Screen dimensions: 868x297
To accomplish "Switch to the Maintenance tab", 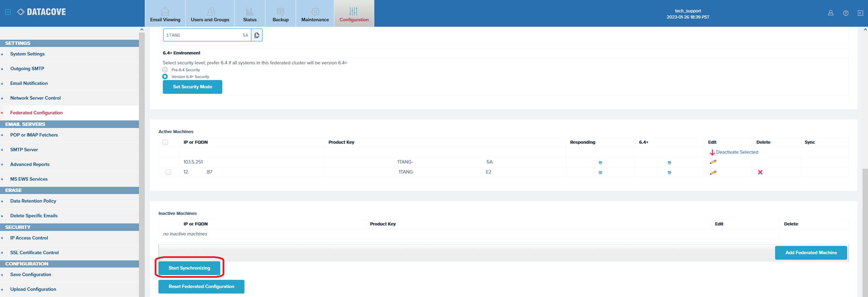I will pos(315,14).
